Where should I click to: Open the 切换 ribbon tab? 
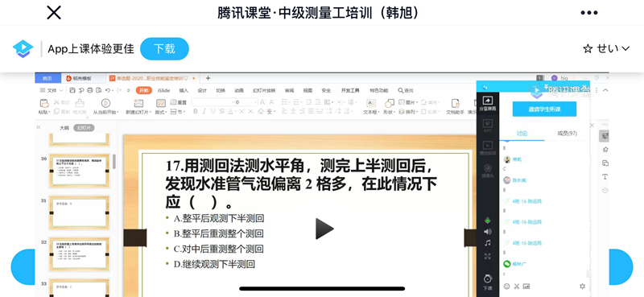point(221,90)
